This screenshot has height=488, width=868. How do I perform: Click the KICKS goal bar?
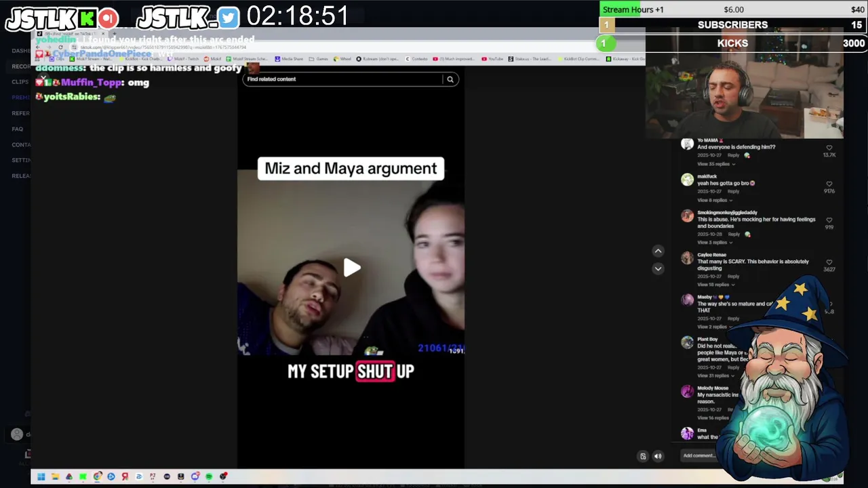tap(732, 43)
